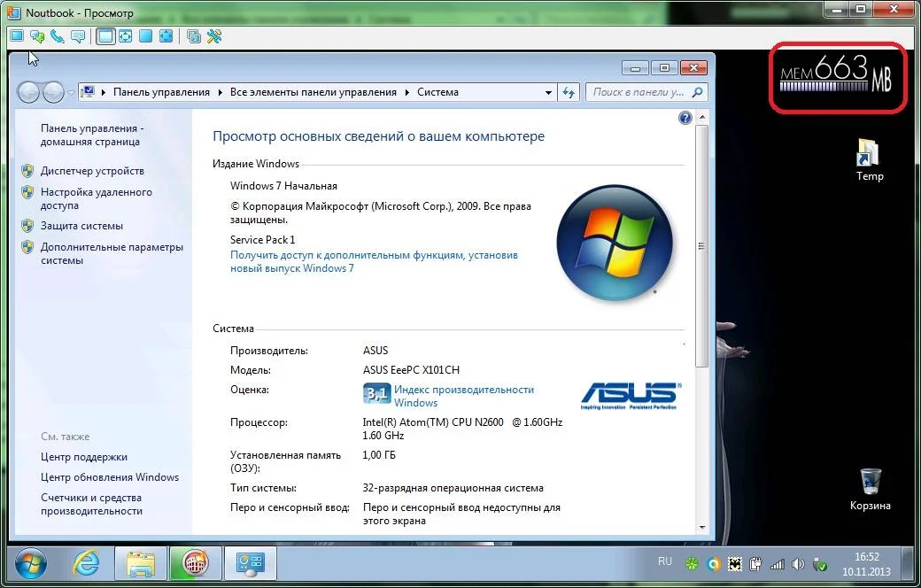Image resolution: width=921 pixels, height=588 pixels.
Task: Switch to full screen stretched view mode
Action: click(x=166, y=36)
